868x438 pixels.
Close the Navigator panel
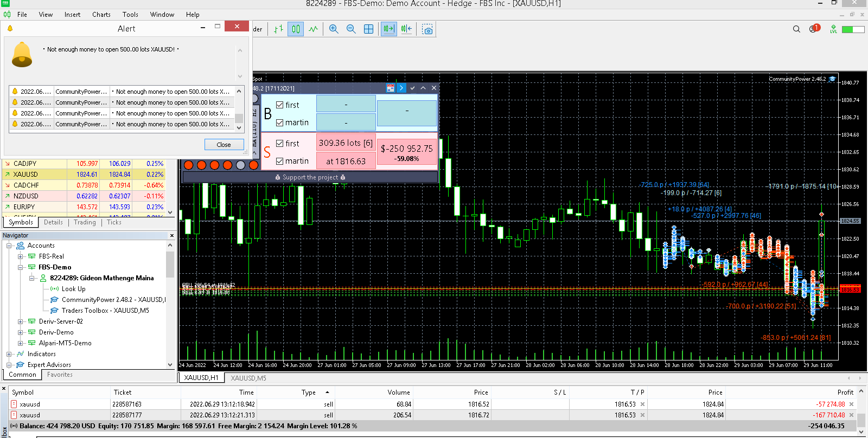pyautogui.click(x=172, y=235)
